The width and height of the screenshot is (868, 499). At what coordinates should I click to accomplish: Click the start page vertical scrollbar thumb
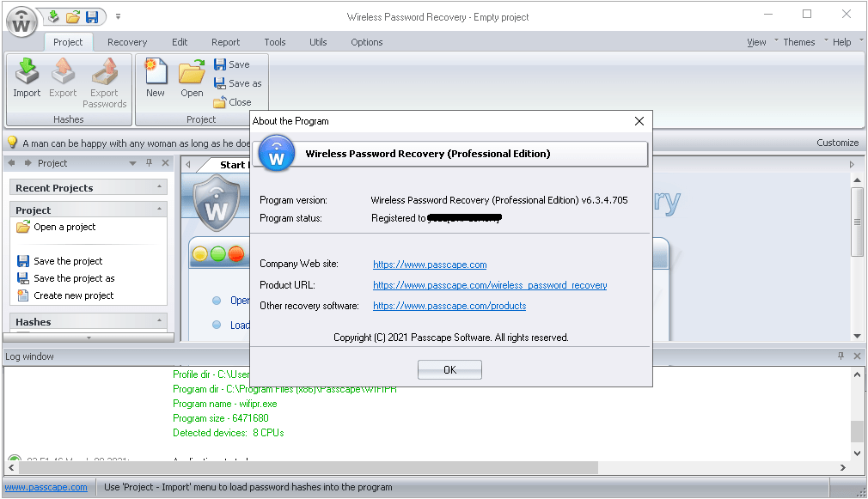(857, 222)
